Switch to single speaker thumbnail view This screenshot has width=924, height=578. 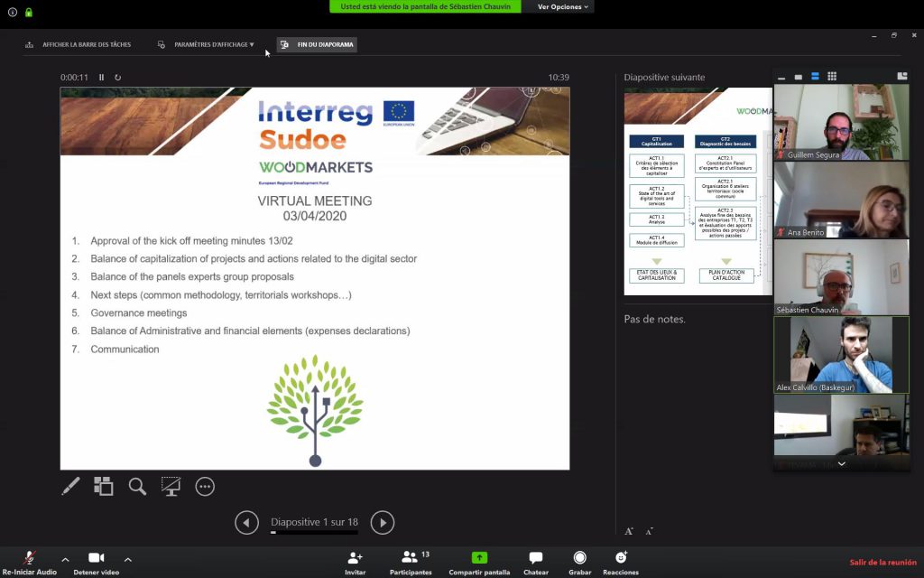tap(799, 77)
